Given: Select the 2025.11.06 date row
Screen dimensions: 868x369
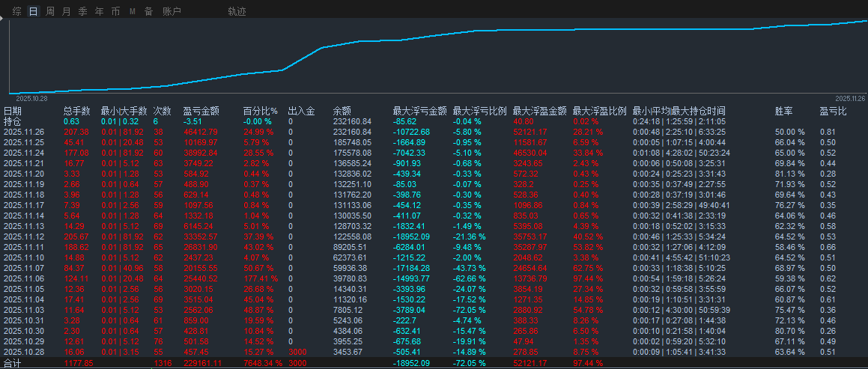Looking at the screenshot, I should tap(434, 279).
